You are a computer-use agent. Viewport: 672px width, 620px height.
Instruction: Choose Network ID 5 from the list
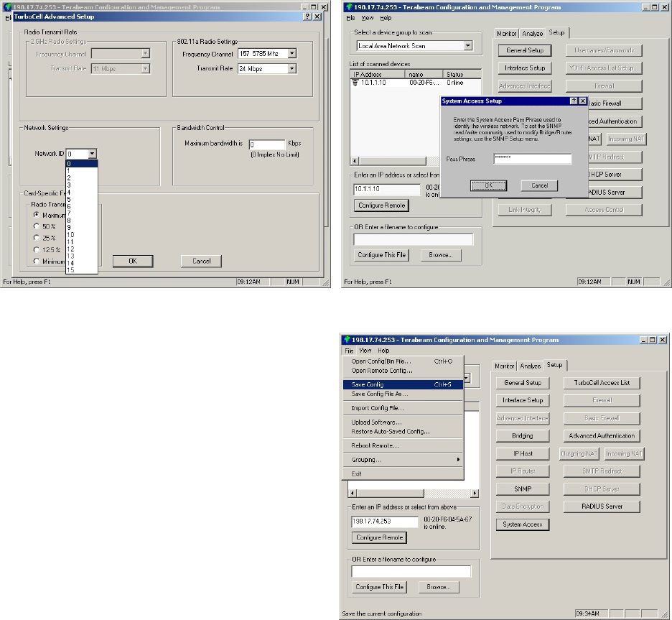81,200
